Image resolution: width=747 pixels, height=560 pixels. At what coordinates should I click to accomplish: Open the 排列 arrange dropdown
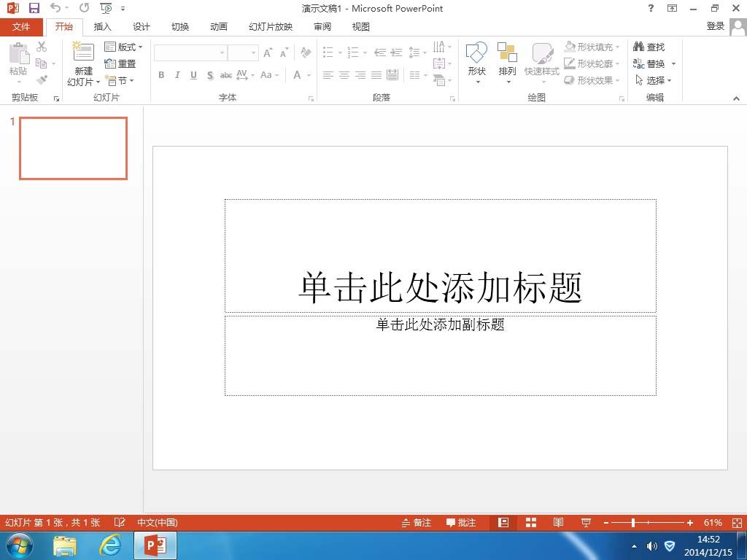(508, 64)
